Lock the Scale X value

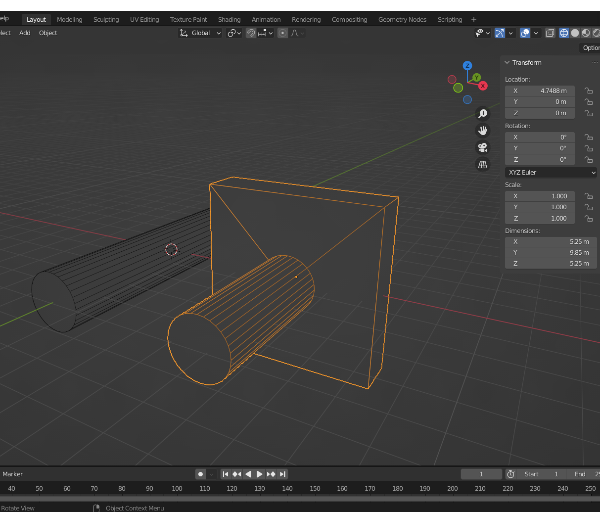point(589,196)
